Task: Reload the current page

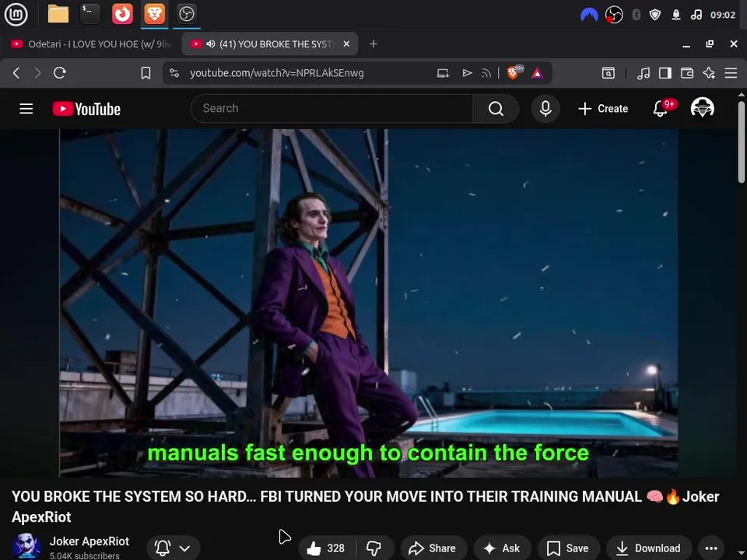Action: (x=60, y=73)
